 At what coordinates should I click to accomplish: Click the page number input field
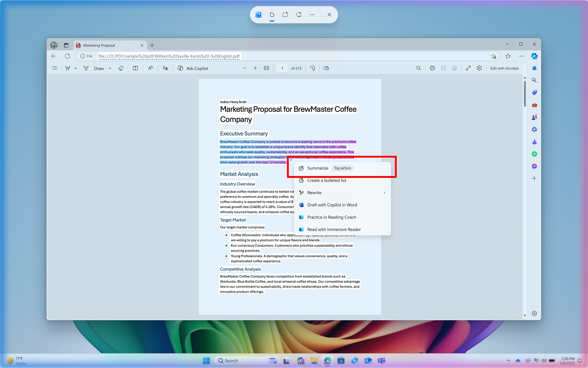tap(282, 68)
